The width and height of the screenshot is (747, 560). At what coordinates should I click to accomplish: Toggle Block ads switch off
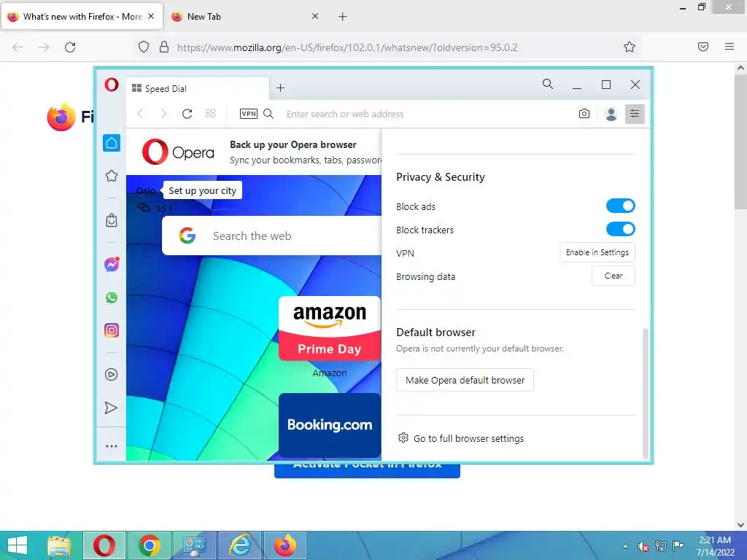pyautogui.click(x=620, y=206)
